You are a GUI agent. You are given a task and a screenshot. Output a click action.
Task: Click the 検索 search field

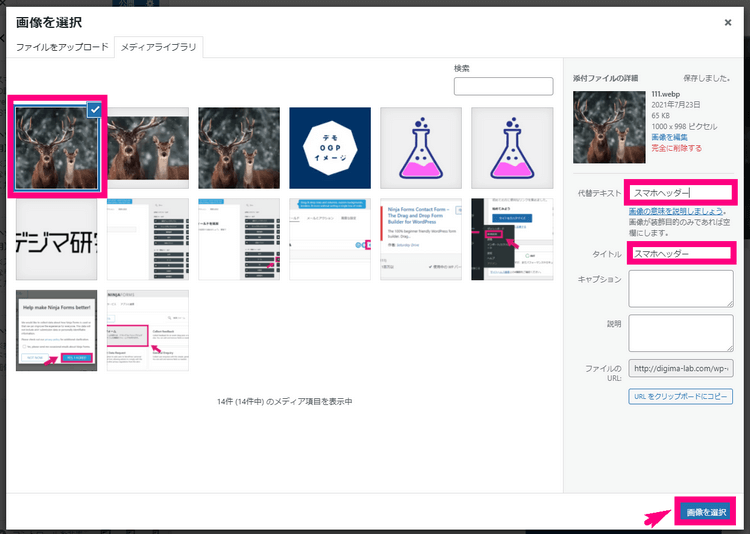point(503,87)
